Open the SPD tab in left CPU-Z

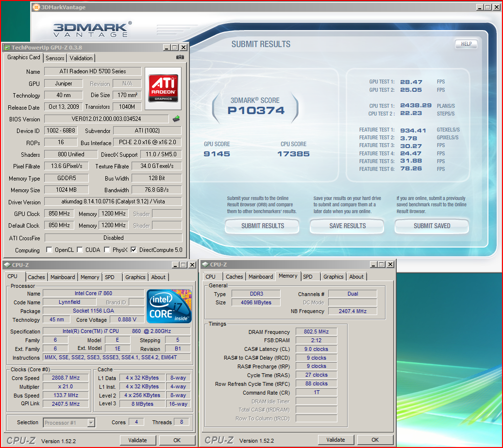pos(110,277)
